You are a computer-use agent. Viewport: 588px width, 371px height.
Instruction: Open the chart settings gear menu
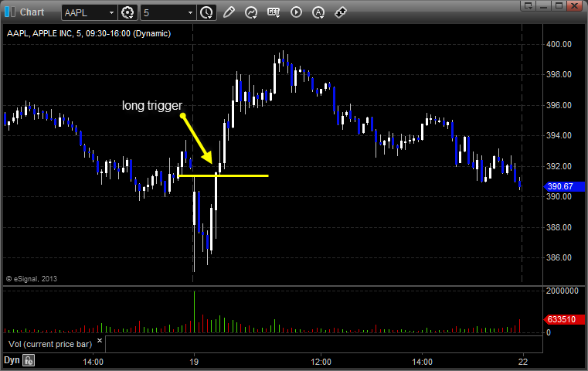(x=127, y=13)
